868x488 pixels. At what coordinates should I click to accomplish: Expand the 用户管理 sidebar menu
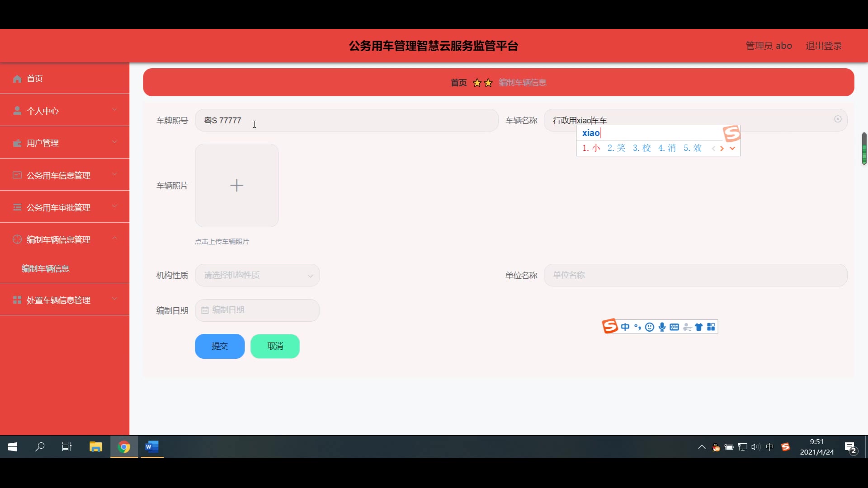(x=65, y=143)
